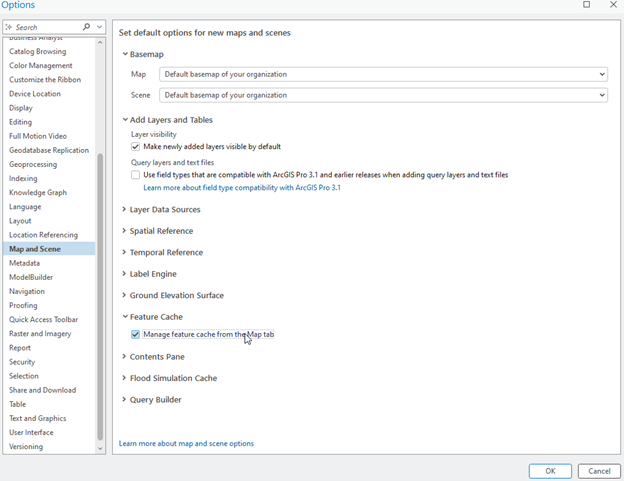Click the OK button
This screenshot has width=624, height=481.
550,471
